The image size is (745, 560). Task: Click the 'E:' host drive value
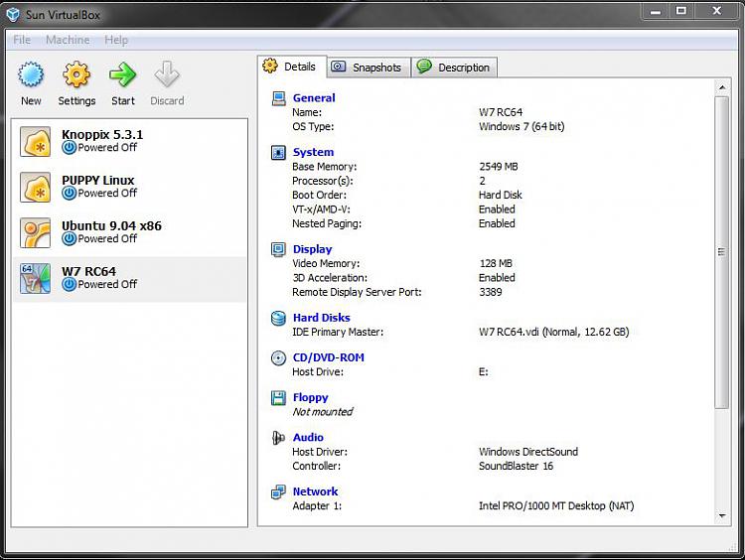(483, 372)
